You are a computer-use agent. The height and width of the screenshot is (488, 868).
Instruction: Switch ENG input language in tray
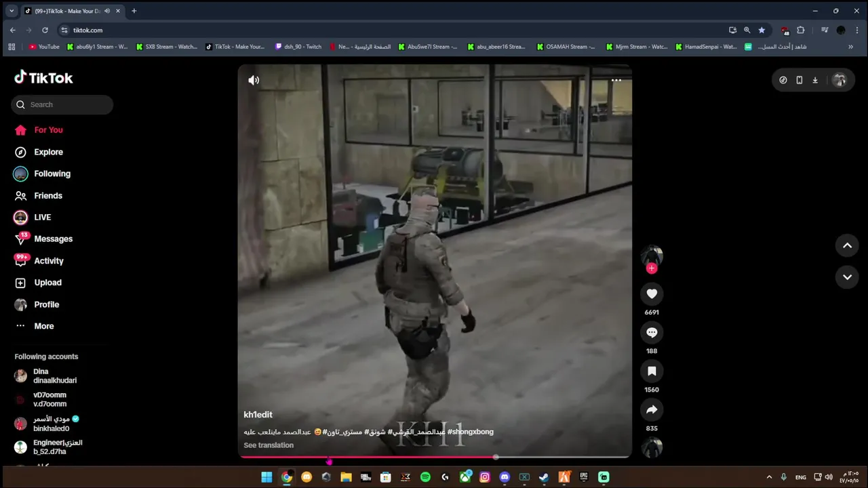pyautogui.click(x=801, y=477)
